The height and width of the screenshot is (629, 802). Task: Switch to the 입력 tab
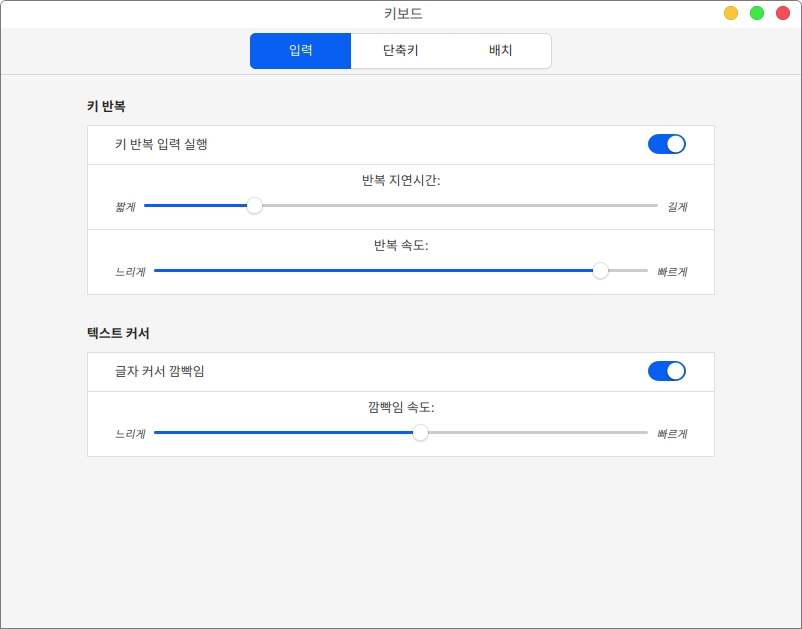point(300,51)
